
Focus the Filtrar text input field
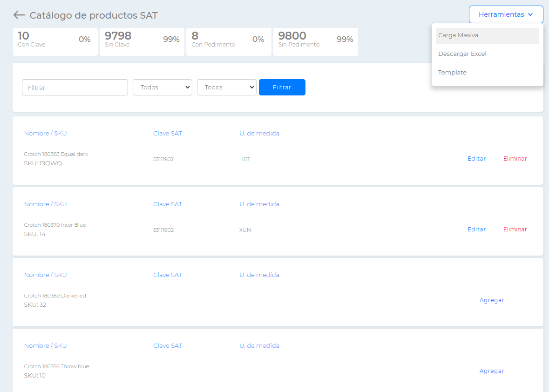click(75, 88)
